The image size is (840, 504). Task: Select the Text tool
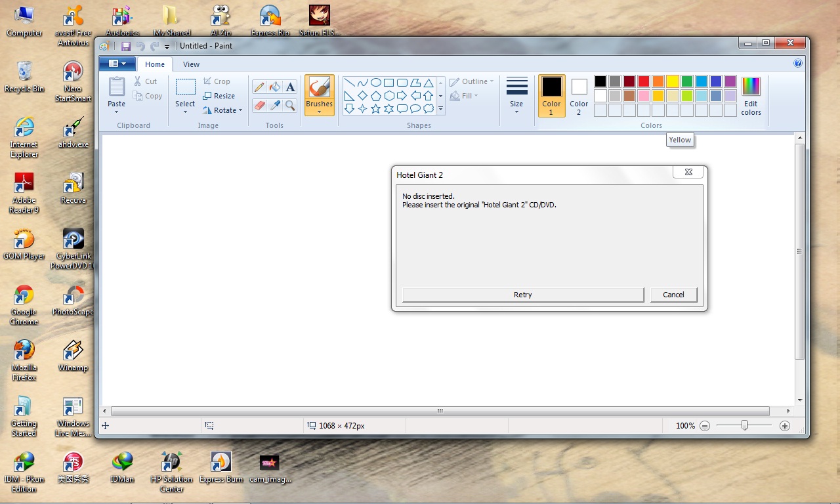pos(290,87)
